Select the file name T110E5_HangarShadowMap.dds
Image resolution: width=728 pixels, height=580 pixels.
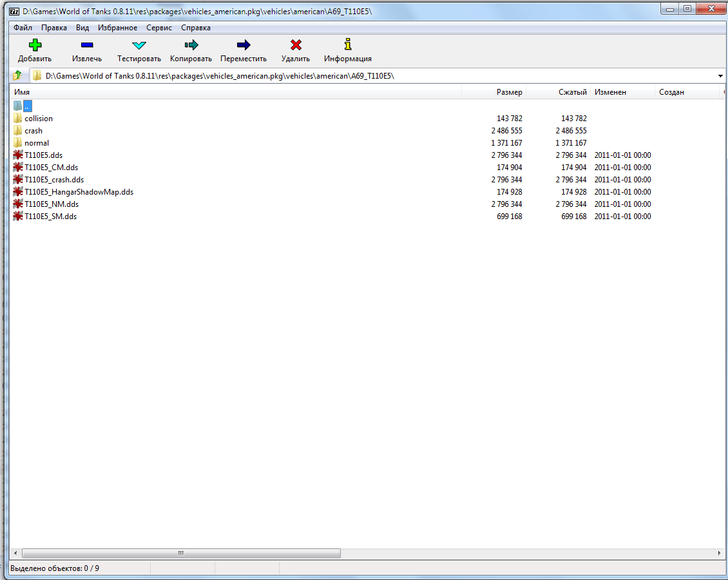click(x=79, y=192)
